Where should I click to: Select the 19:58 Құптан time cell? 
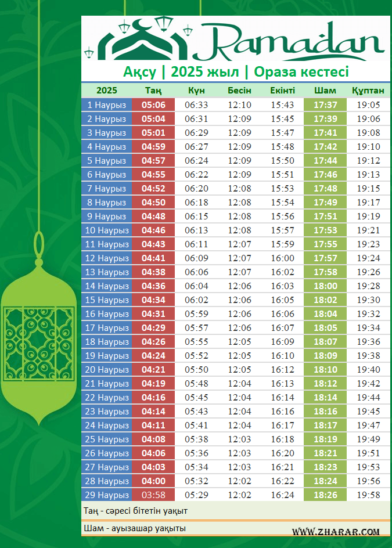tap(368, 495)
